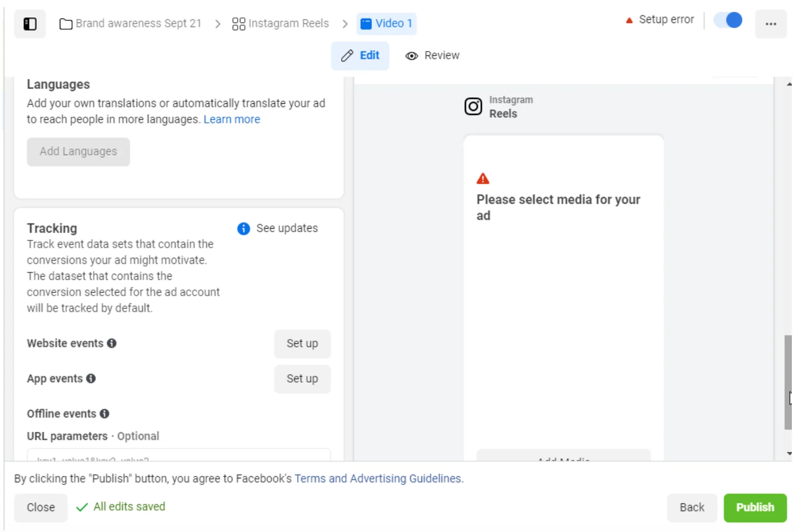Screen dimensions: 798x532
Task: Open Terms and Advertising Guidelines link
Action: (x=379, y=479)
